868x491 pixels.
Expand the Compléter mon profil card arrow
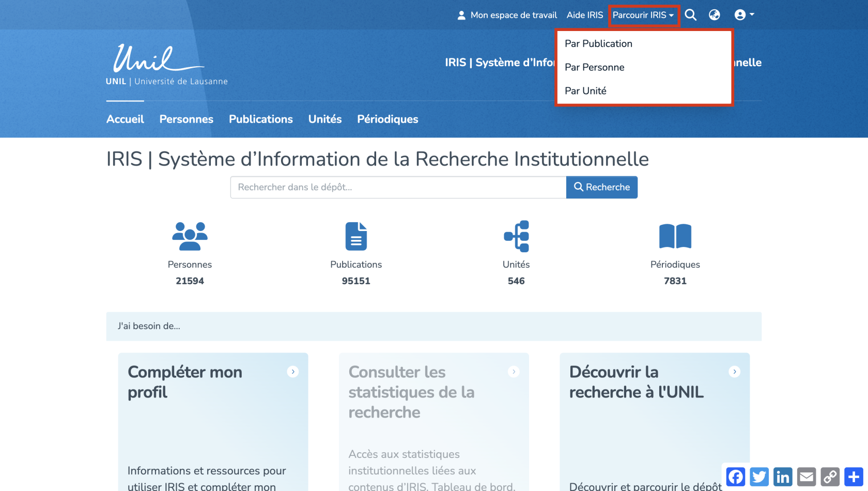(x=293, y=372)
